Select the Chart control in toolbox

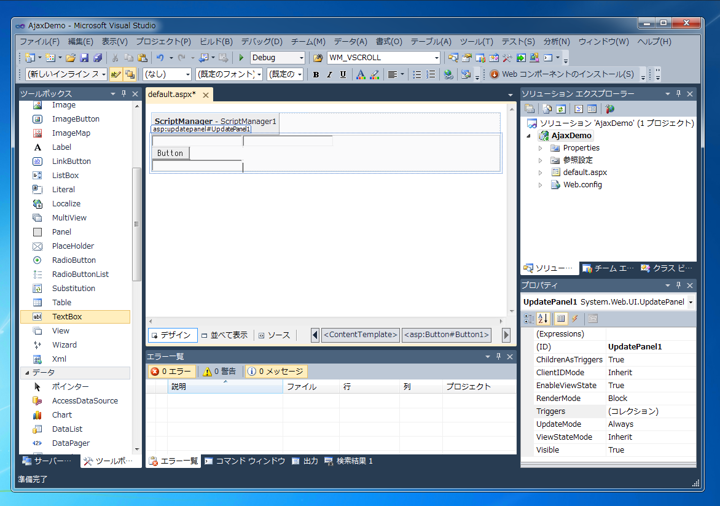(75, 415)
